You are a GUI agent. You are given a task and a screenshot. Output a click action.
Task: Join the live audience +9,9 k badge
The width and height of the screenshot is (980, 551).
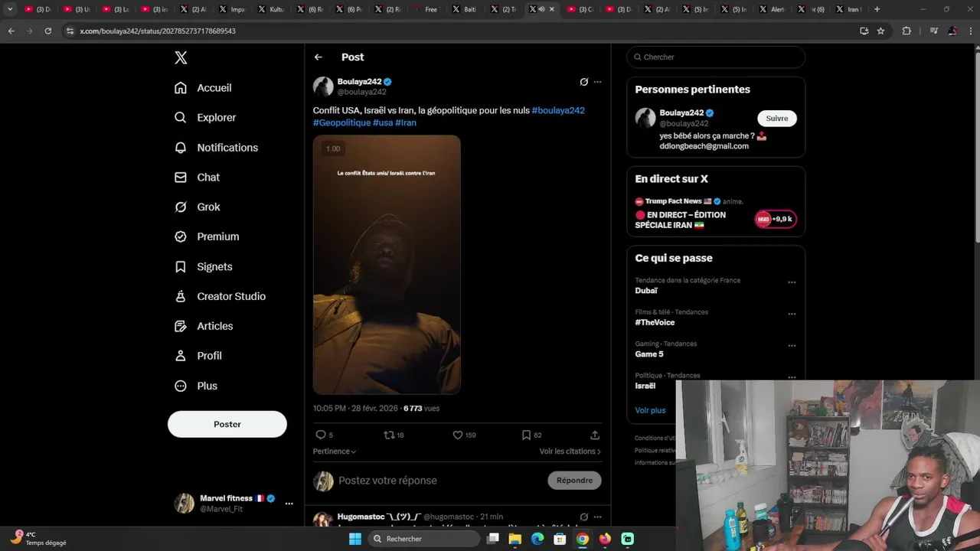pyautogui.click(x=776, y=219)
